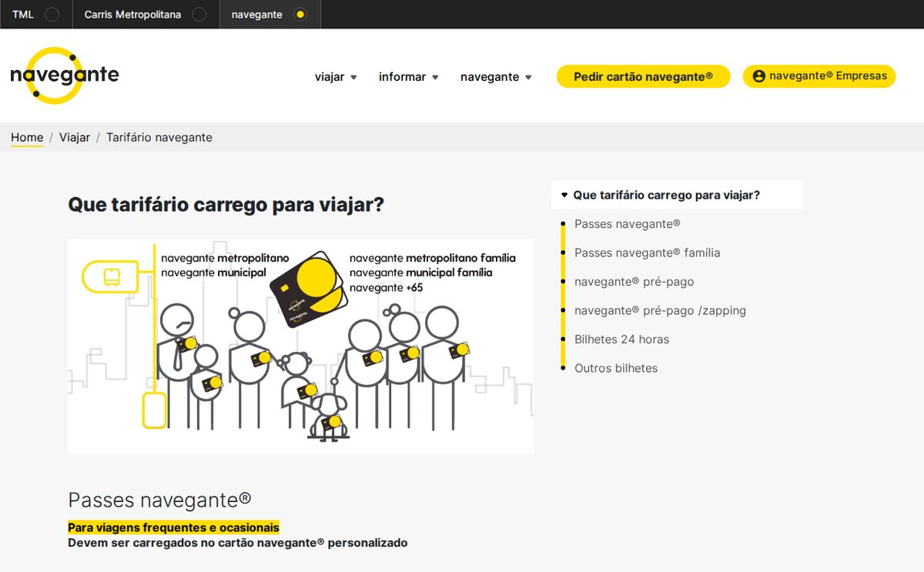
Task: Jump to Passes navegante® in sidebar
Action: click(x=628, y=224)
